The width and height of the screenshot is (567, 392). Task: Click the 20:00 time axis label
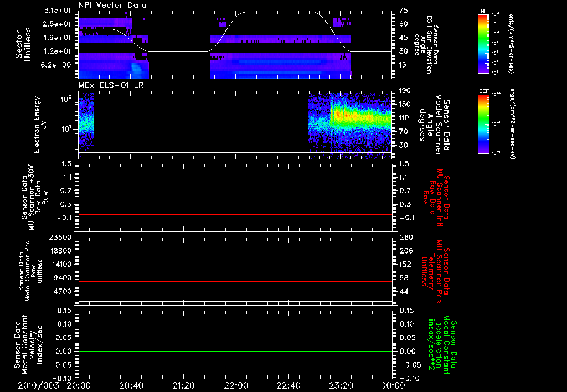79,385
